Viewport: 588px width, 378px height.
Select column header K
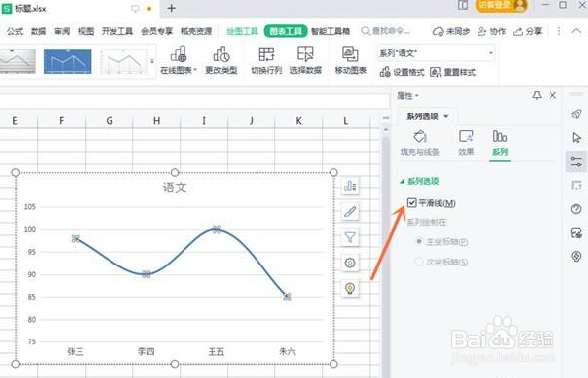(299, 120)
